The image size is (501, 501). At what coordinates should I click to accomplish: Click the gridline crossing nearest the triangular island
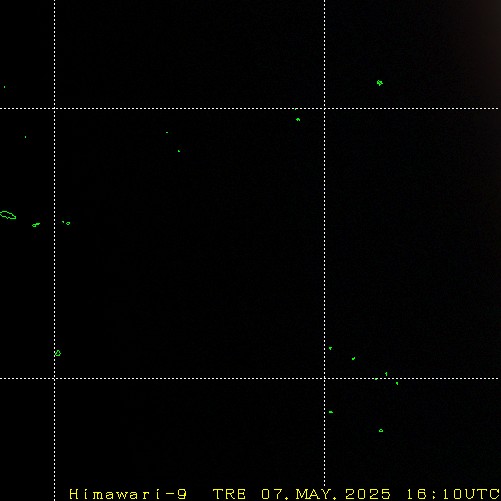click(x=55, y=378)
